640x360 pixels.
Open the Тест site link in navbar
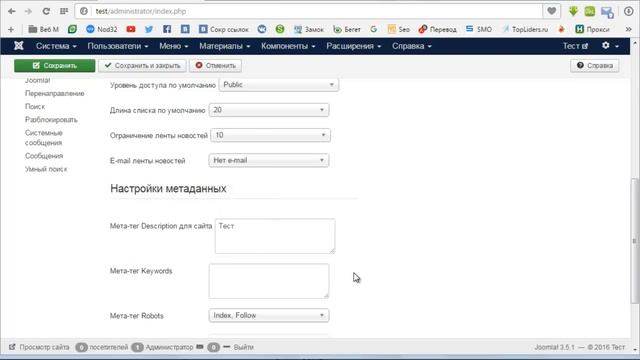(x=576, y=46)
